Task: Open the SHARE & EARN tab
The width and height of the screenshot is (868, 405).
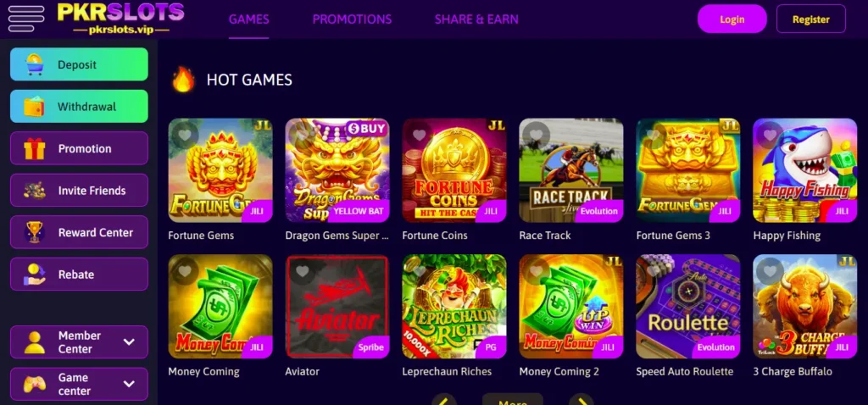Action: coord(476,19)
